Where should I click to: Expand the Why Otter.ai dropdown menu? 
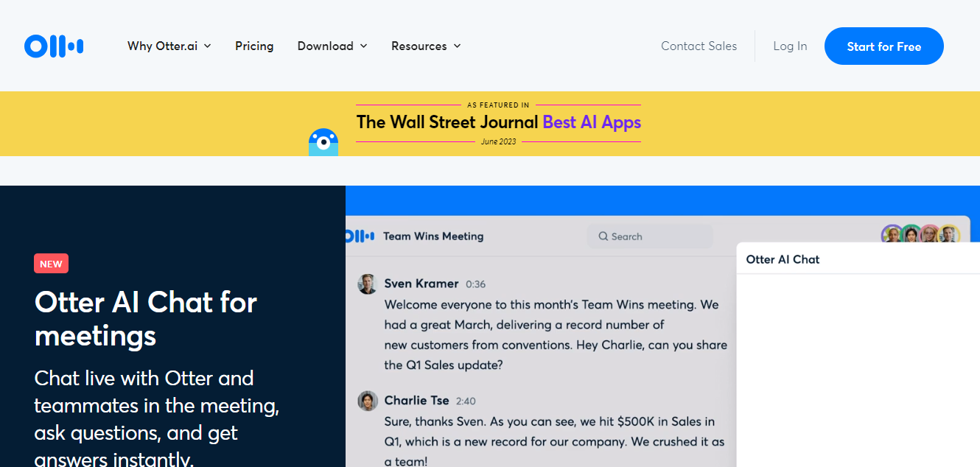pyautogui.click(x=169, y=46)
